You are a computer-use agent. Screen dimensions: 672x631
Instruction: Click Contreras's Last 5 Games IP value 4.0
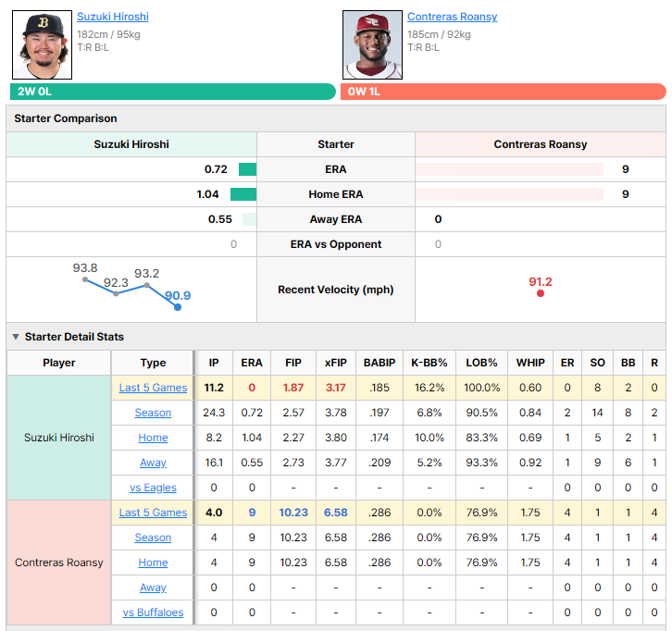point(214,513)
